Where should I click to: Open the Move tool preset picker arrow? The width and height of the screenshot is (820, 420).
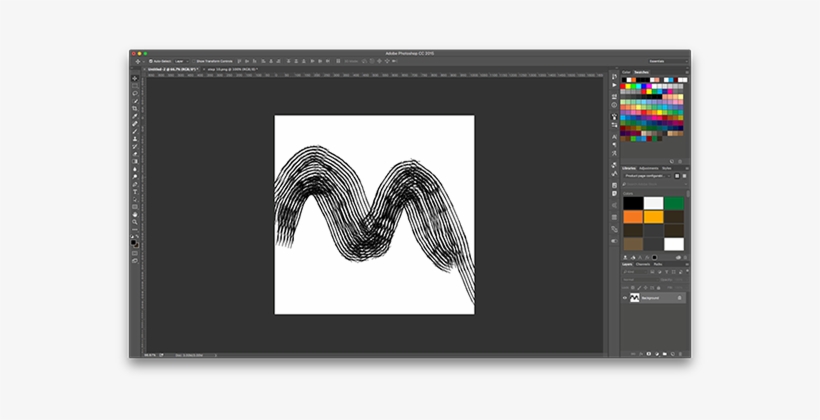click(143, 61)
